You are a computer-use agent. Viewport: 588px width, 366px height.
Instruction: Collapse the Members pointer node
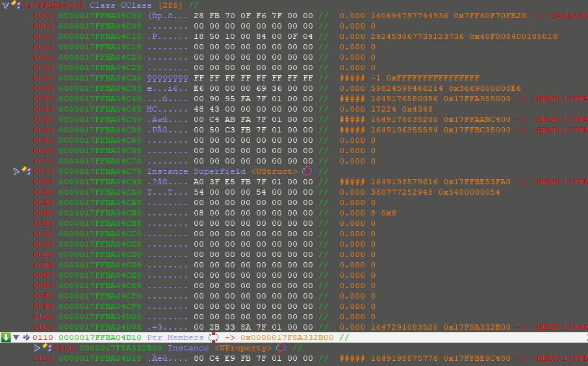[16, 337]
